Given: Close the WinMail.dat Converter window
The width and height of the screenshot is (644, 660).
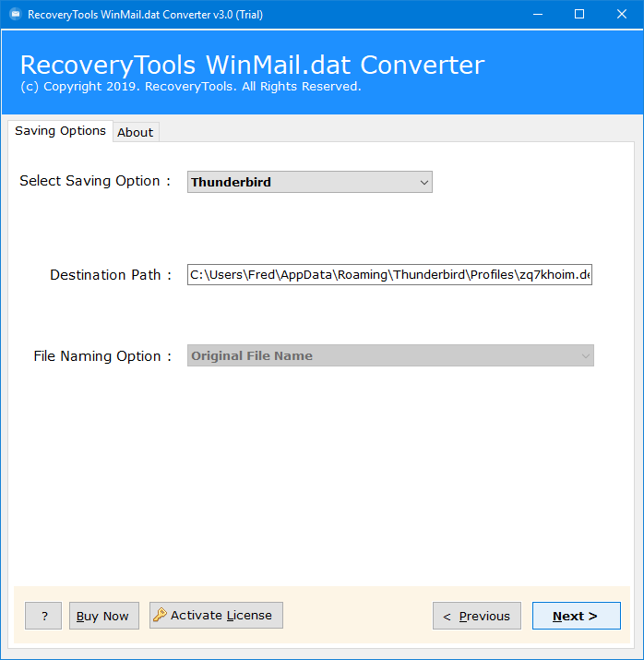Looking at the screenshot, I should click(x=622, y=15).
